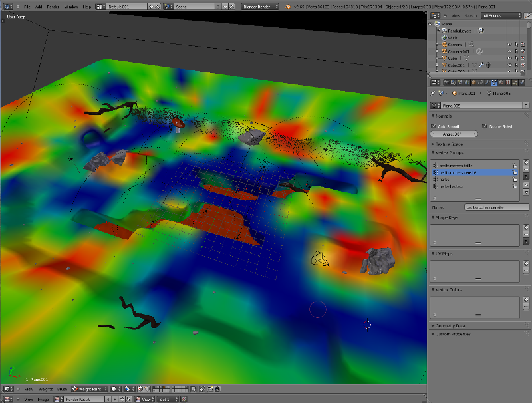Open the Texture properties tab
532x403 pixels.
pos(508,82)
